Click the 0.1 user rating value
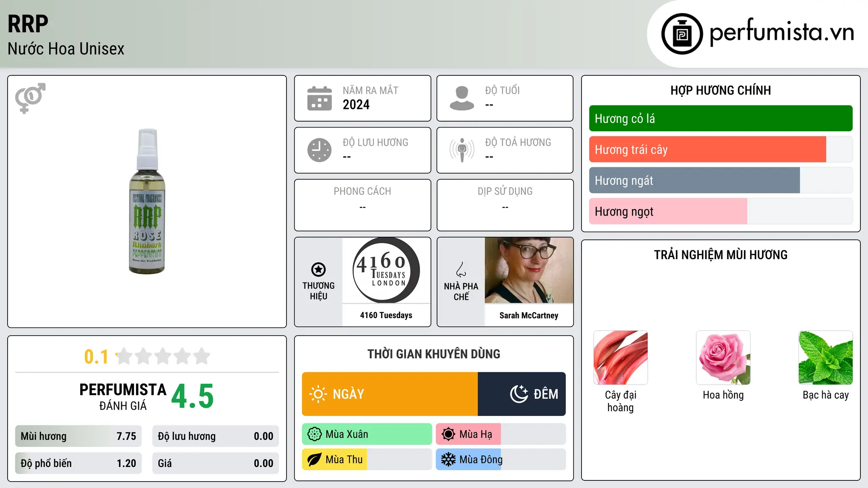This screenshot has width=868, height=488. point(96,357)
